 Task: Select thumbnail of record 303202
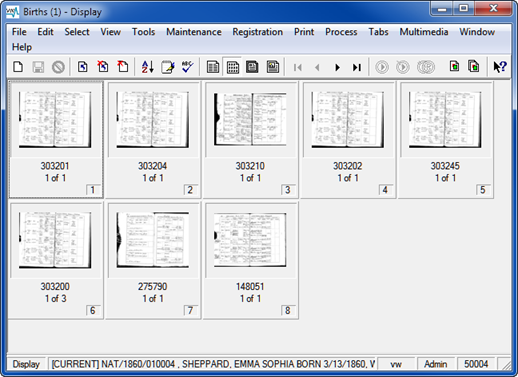tap(348, 120)
